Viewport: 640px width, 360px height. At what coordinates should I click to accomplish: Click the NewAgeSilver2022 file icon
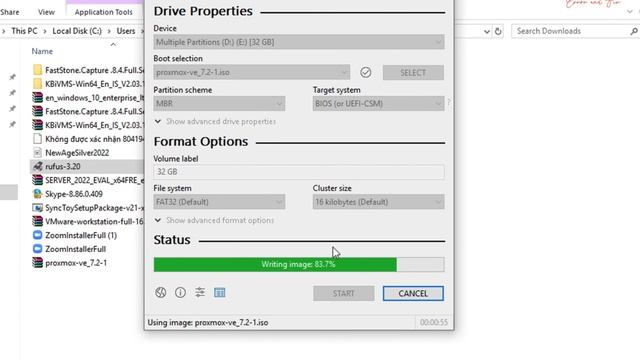[38, 153]
